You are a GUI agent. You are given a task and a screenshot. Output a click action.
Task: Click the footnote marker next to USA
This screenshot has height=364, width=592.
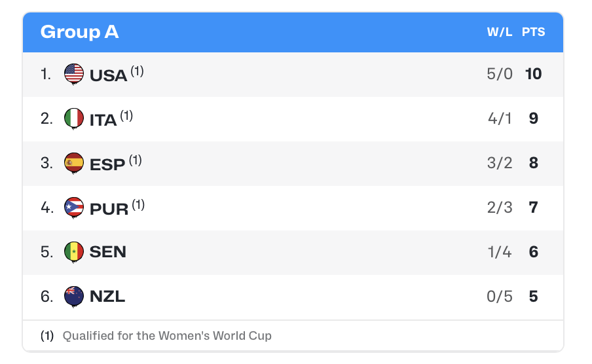(137, 71)
